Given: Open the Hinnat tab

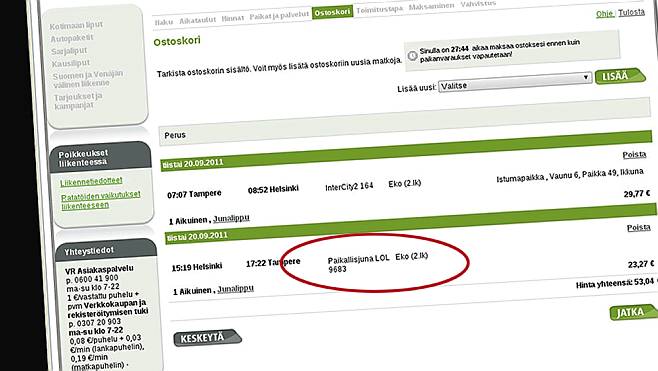Looking at the screenshot, I should point(232,18).
